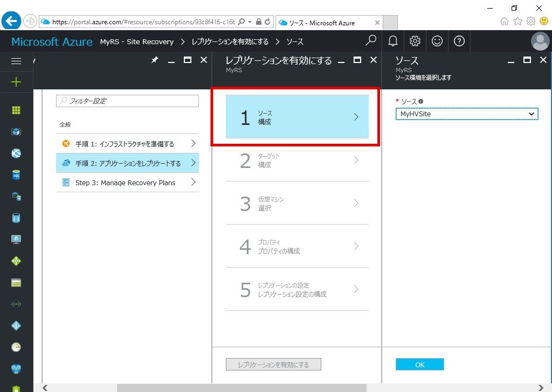Image resolution: width=552 pixels, height=392 pixels.
Task: Click the address bar search magnifier icon
Action: click(241, 22)
